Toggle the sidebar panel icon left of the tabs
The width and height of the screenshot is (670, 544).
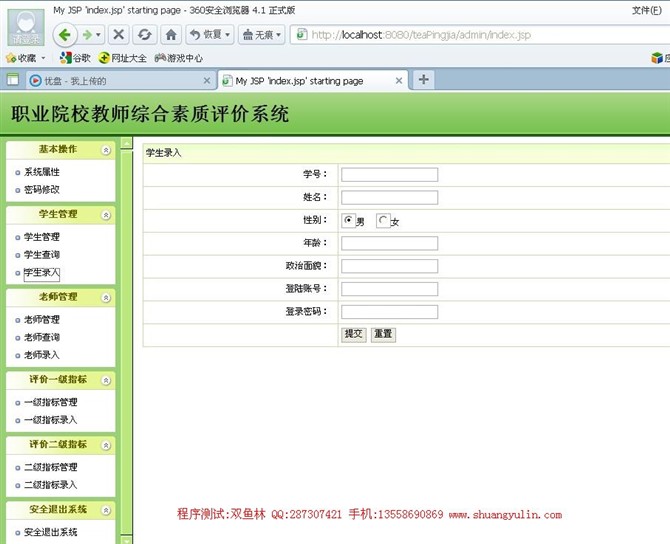point(13,79)
